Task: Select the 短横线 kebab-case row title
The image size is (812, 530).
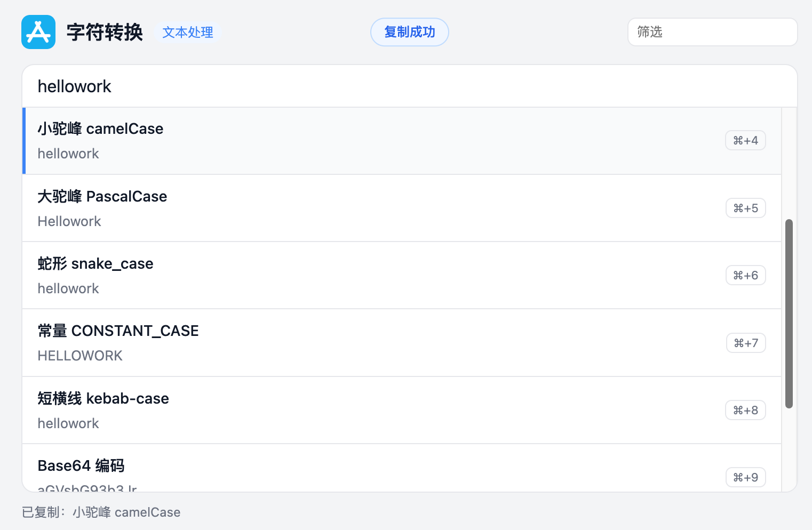Action: pyautogui.click(x=104, y=398)
